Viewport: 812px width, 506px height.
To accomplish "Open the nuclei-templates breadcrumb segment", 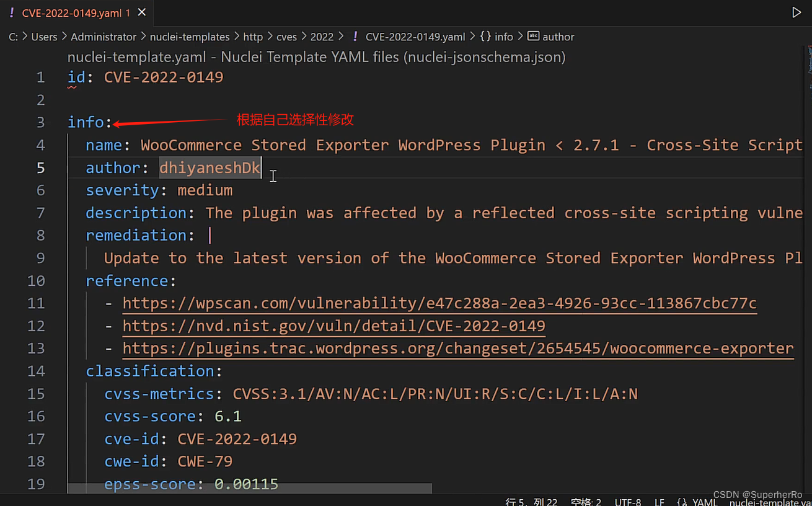I will point(190,37).
